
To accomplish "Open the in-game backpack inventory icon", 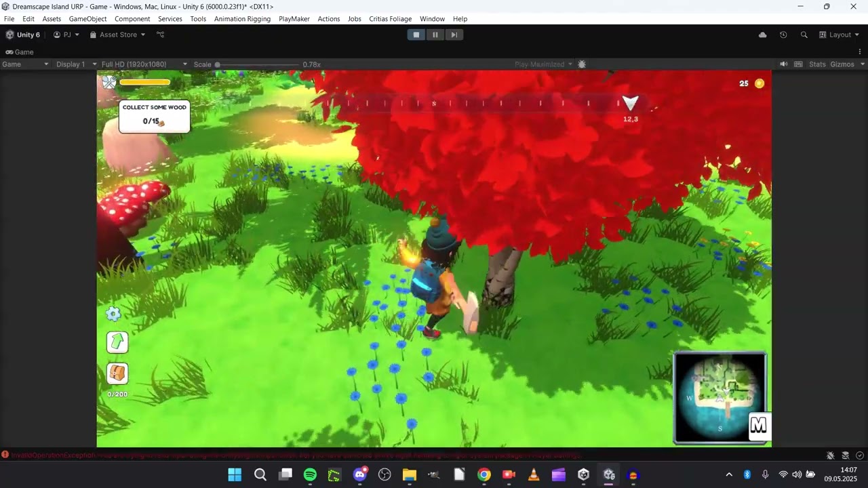I will click(x=117, y=373).
